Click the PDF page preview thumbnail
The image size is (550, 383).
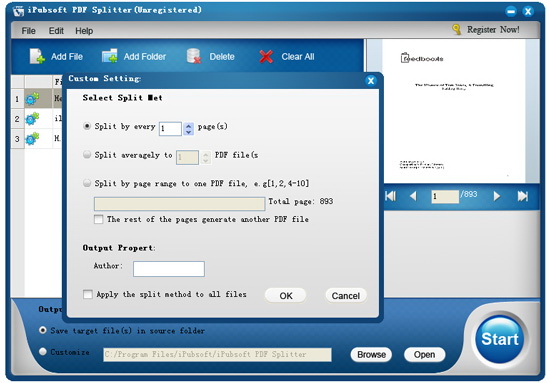point(453,111)
